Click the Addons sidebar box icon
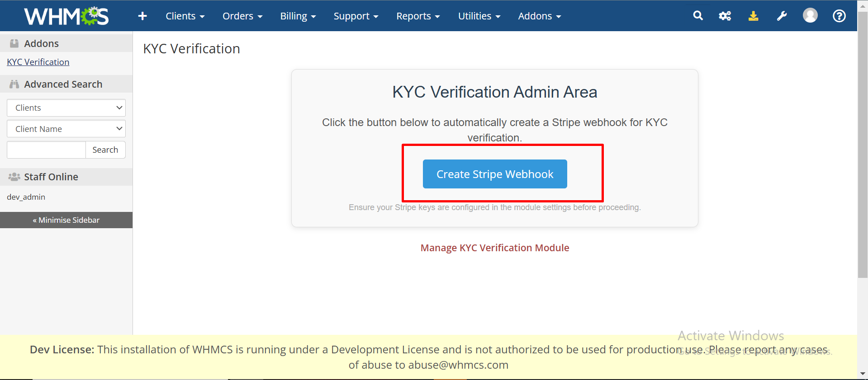The width and height of the screenshot is (868, 380). click(14, 43)
